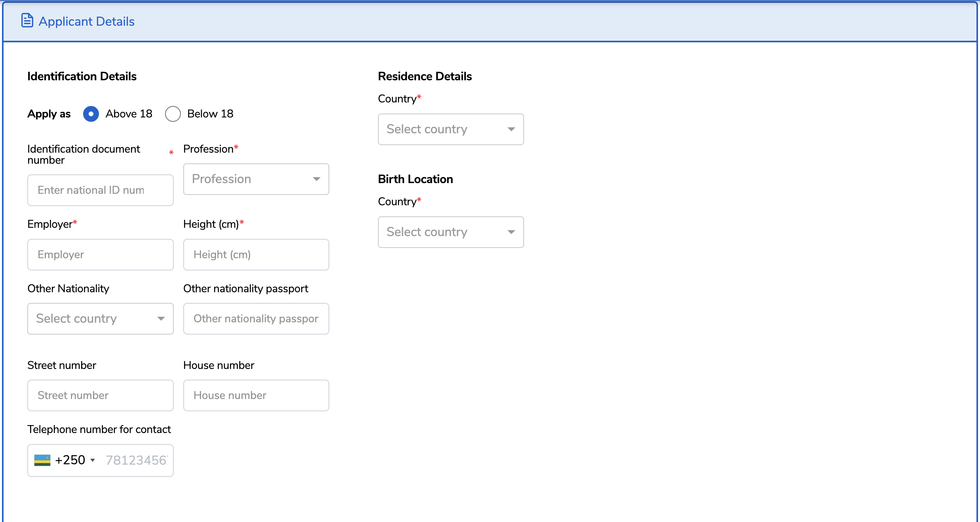The image size is (980, 522).
Task: Select the Below 18 radio button
Action: (x=173, y=114)
